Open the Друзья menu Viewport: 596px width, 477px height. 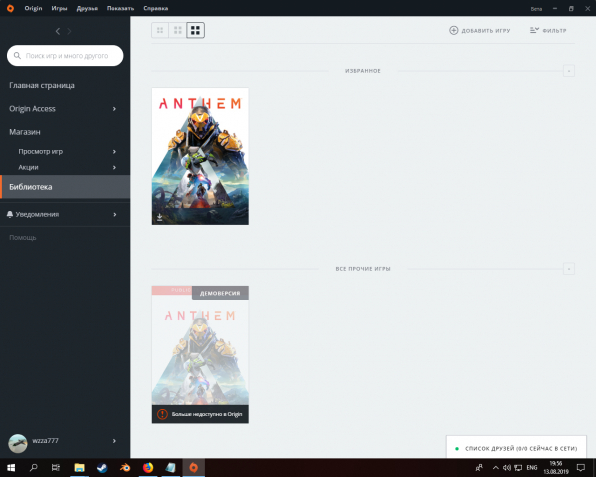[x=87, y=8]
